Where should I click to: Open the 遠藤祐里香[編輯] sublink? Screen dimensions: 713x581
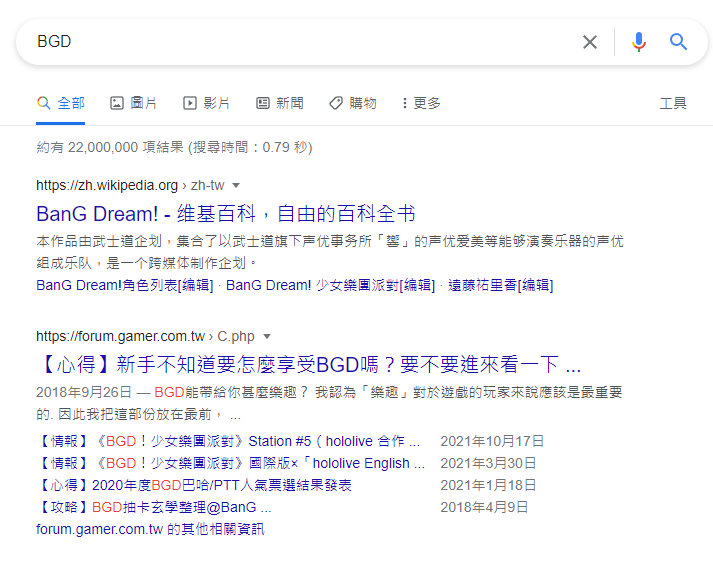(500, 285)
